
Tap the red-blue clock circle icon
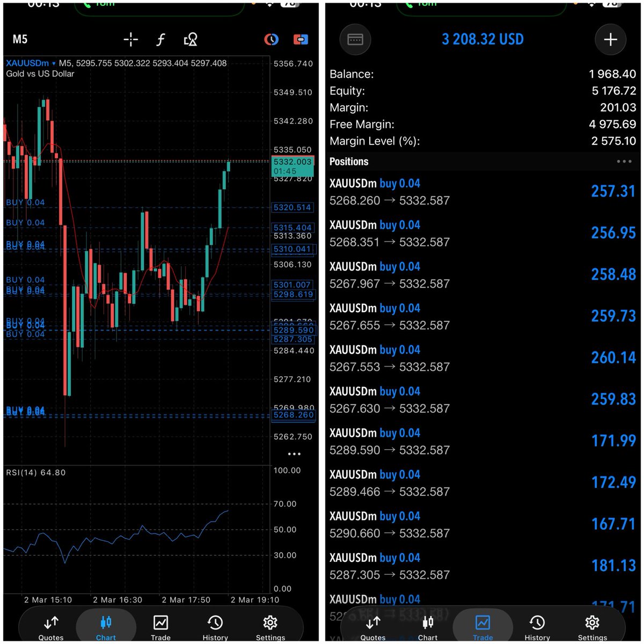click(271, 40)
